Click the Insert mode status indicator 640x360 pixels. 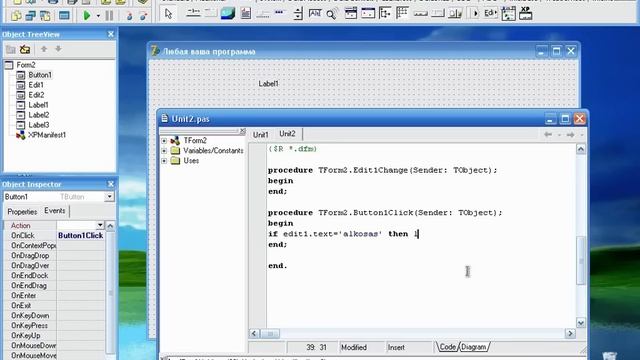click(x=396, y=348)
